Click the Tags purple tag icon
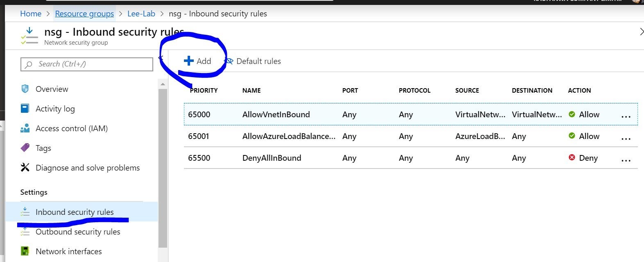 pos(25,148)
